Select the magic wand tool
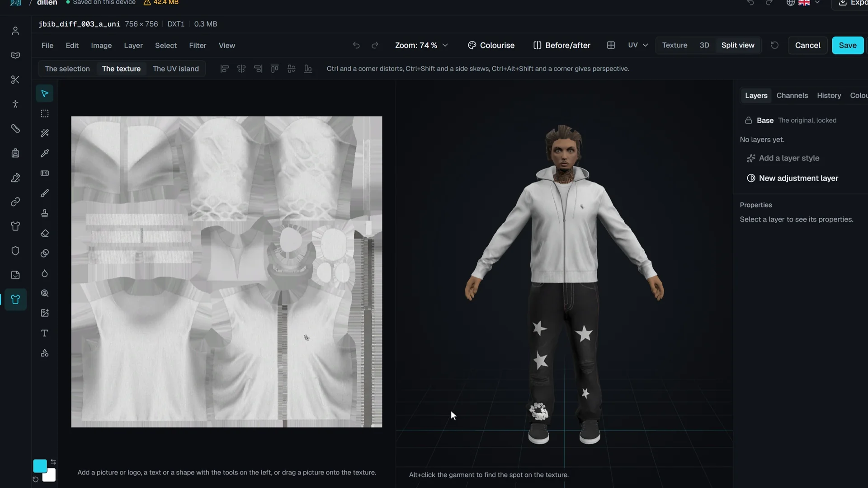The width and height of the screenshot is (868, 488). coord(45,133)
